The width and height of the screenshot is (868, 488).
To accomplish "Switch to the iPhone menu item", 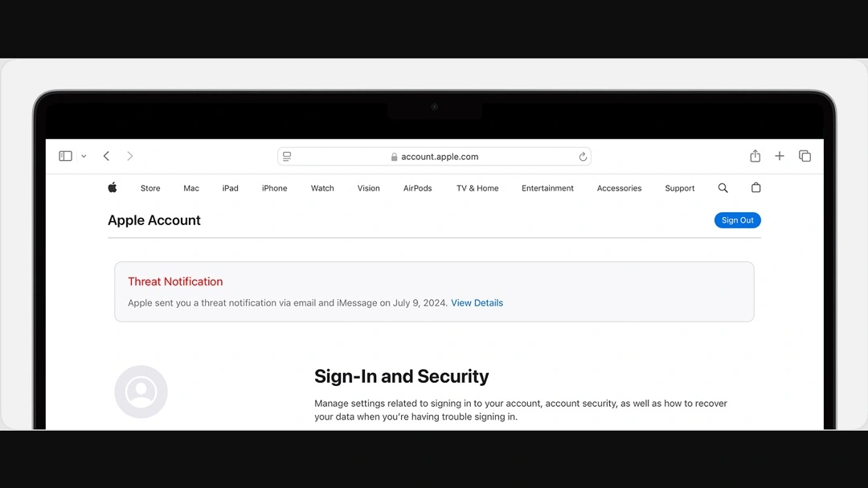I will pos(274,187).
